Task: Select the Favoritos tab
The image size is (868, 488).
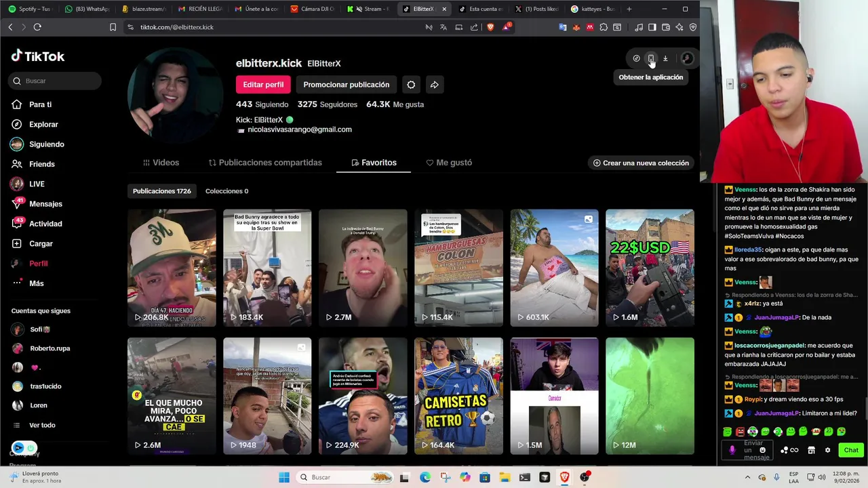Action: click(374, 163)
